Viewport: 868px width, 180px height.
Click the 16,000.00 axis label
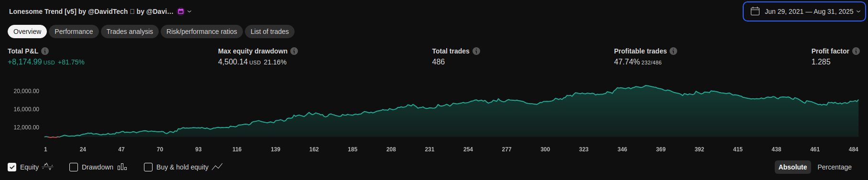[x=26, y=109]
